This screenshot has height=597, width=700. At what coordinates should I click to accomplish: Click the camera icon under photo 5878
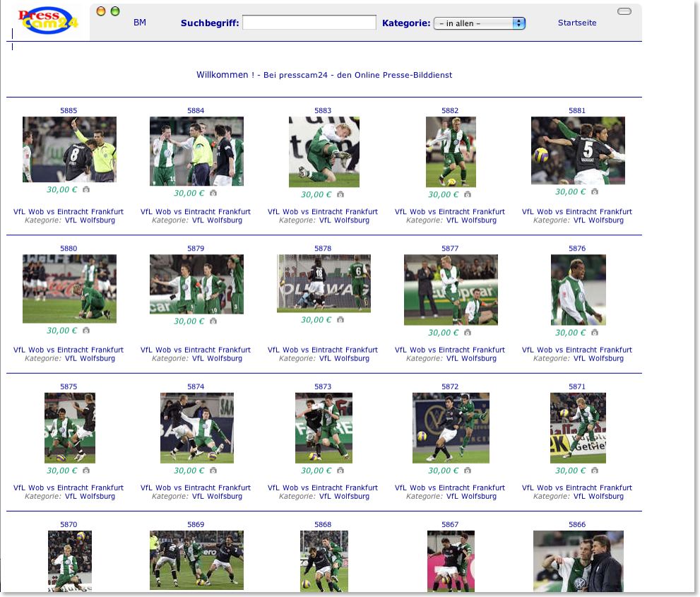click(x=340, y=320)
